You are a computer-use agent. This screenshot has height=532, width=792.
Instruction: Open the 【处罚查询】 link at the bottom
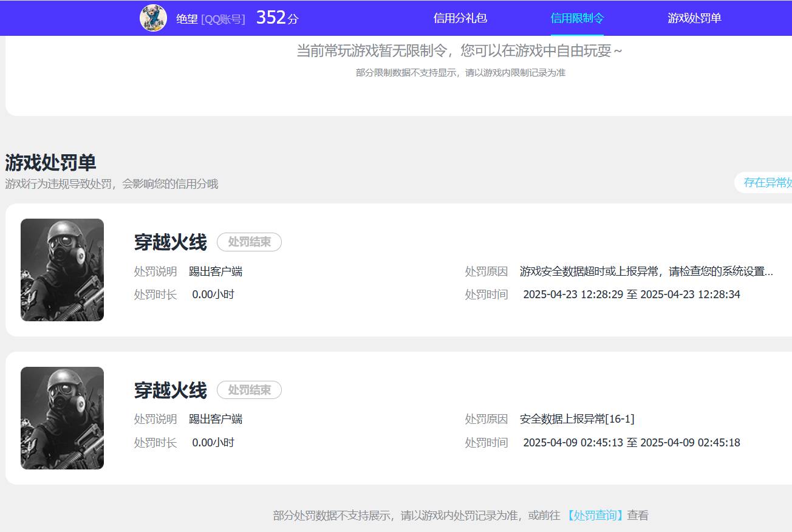(595, 516)
